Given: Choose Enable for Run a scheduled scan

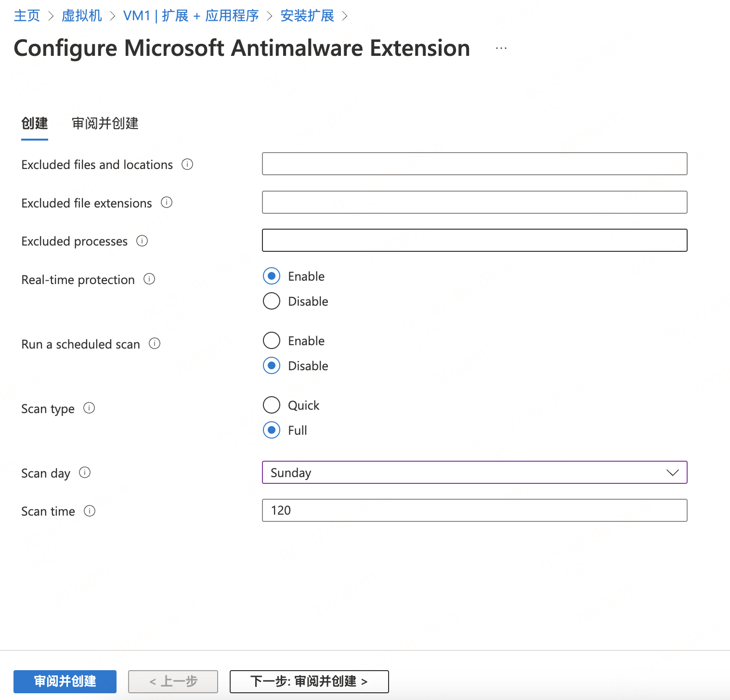Looking at the screenshot, I should (x=272, y=340).
